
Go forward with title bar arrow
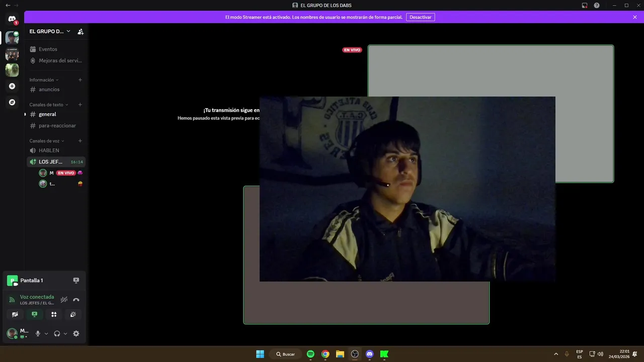point(16,6)
